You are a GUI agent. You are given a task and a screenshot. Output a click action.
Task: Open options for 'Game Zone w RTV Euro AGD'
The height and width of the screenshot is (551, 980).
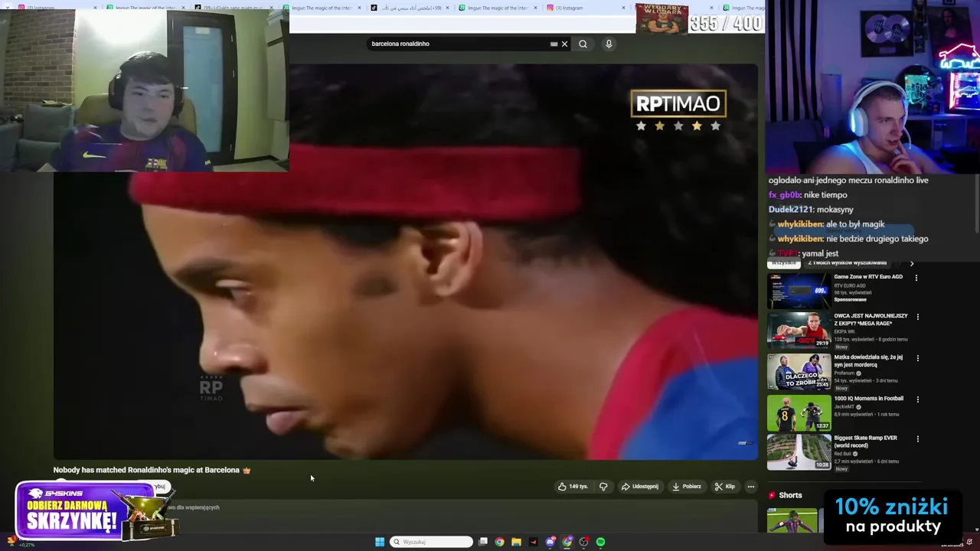(x=916, y=278)
